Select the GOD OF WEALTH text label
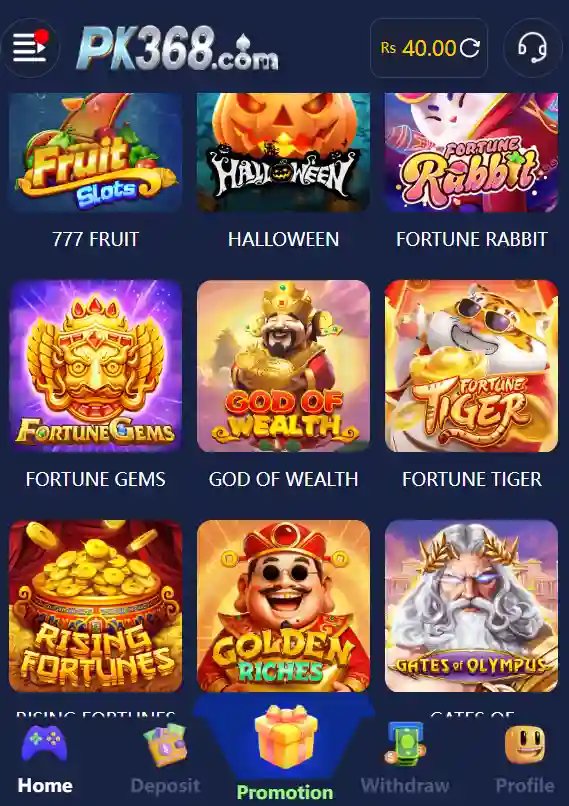Viewport: 569px width, 806px height. 283,479
